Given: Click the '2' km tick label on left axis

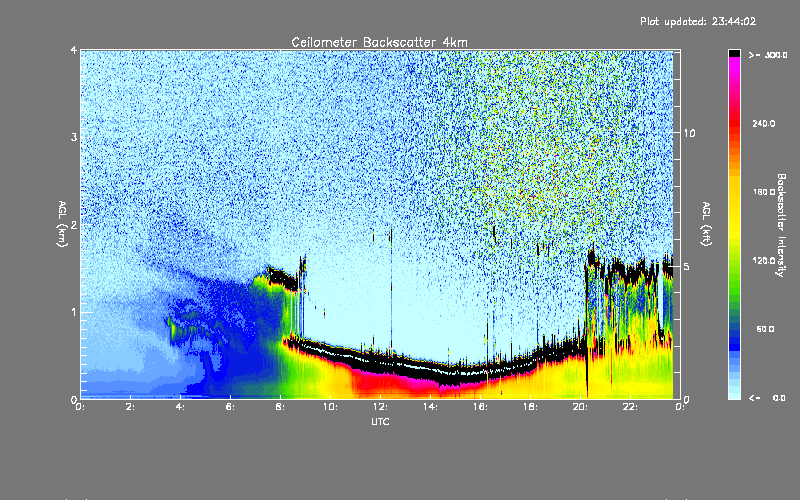Looking at the screenshot, I should tap(74, 224).
